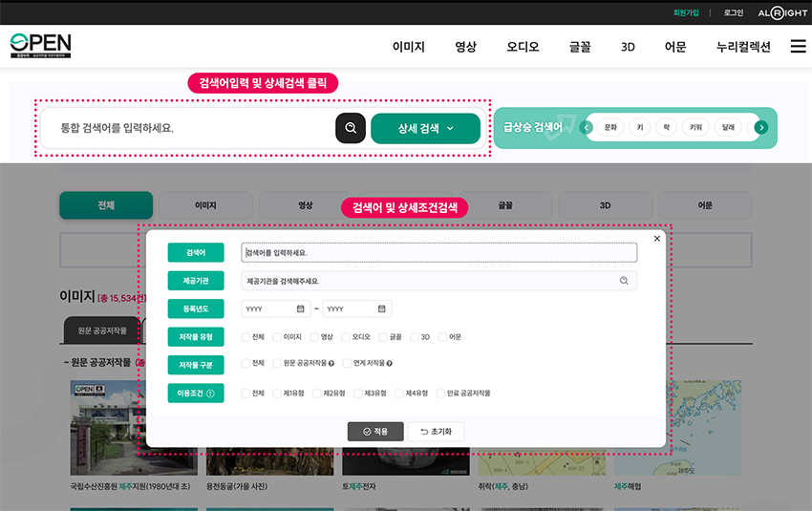Check the 오디오 type checkbox

coord(346,337)
